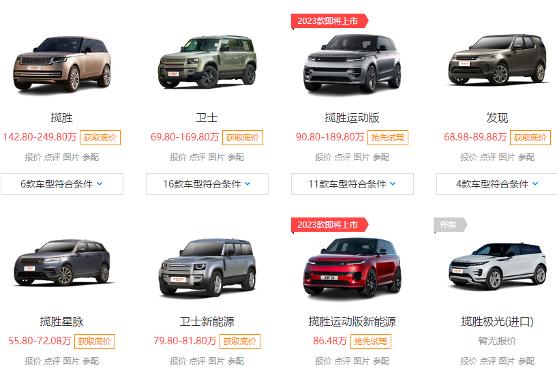Open the white 揽胜极光(进口) car image

pyautogui.click(x=497, y=266)
